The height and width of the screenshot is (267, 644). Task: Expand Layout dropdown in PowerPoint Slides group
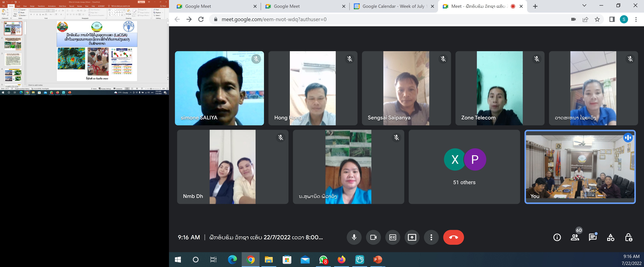tap(23, 10)
